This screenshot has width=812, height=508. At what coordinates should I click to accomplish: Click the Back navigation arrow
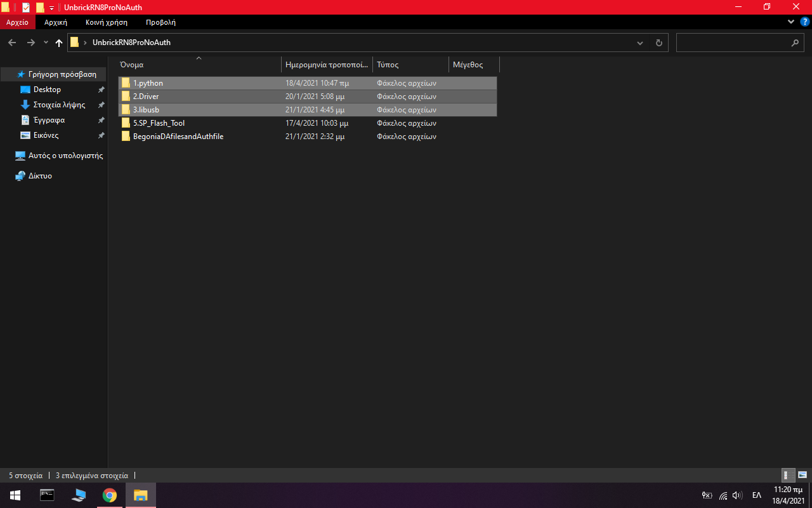pos(12,43)
